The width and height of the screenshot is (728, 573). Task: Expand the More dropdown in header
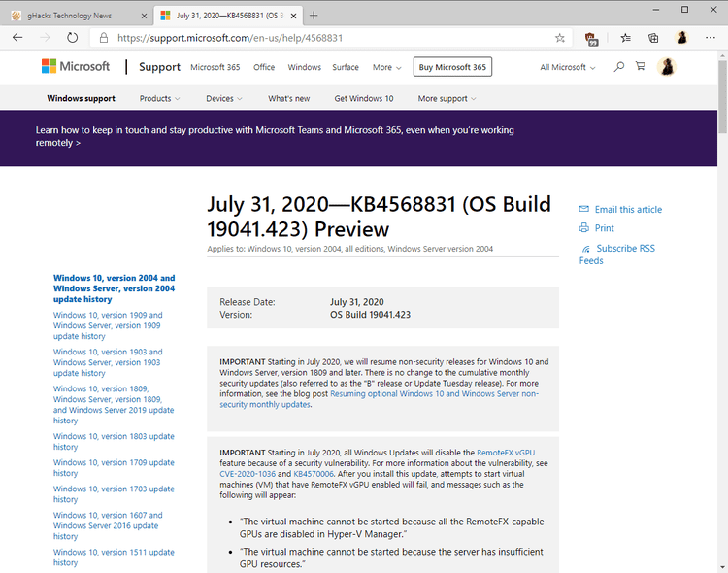[x=386, y=67]
